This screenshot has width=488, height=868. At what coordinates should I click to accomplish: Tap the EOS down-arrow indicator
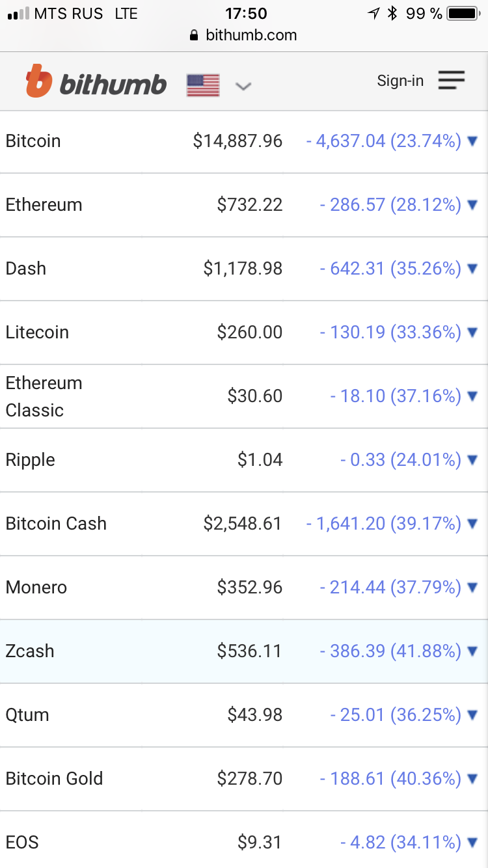pyautogui.click(x=473, y=842)
